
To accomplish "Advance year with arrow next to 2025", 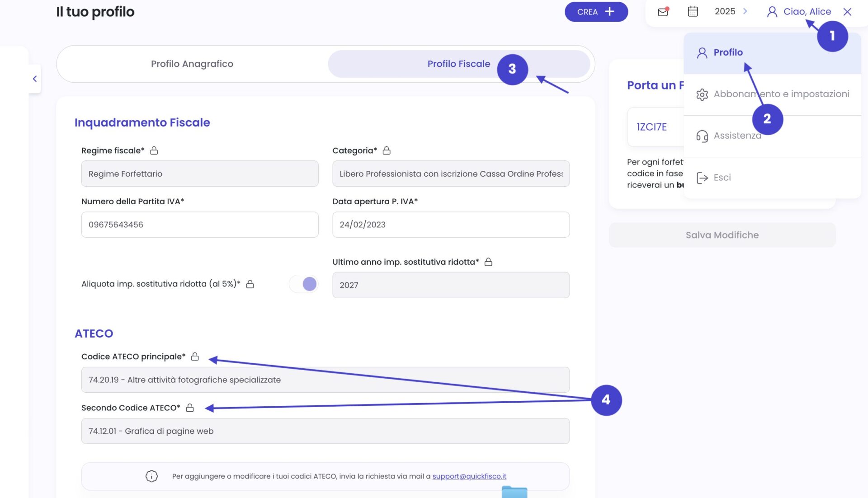I will point(745,11).
